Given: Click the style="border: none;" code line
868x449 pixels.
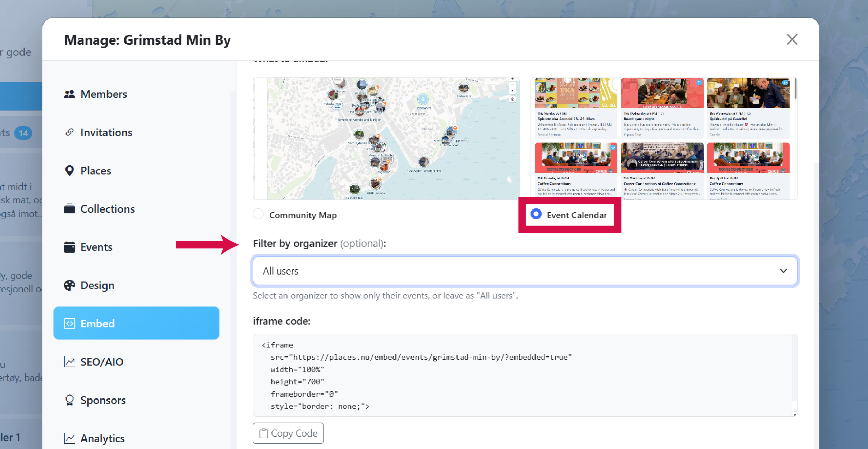Looking at the screenshot, I should point(320,406).
